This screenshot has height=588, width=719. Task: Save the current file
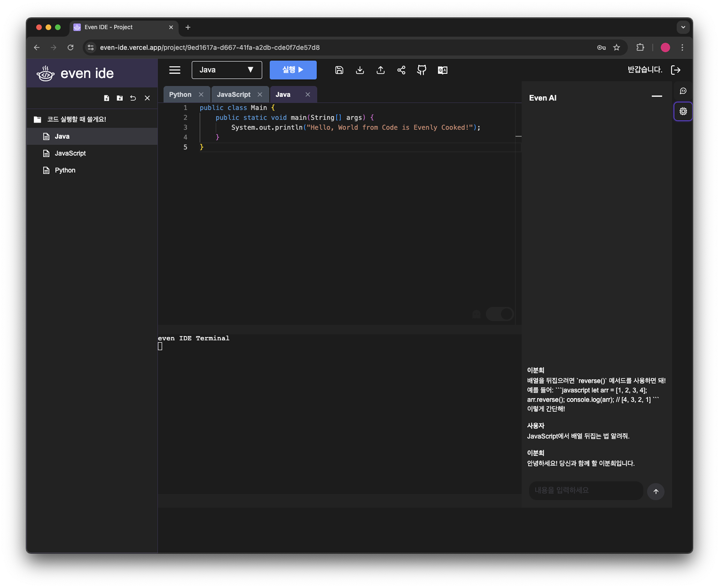(339, 70)
